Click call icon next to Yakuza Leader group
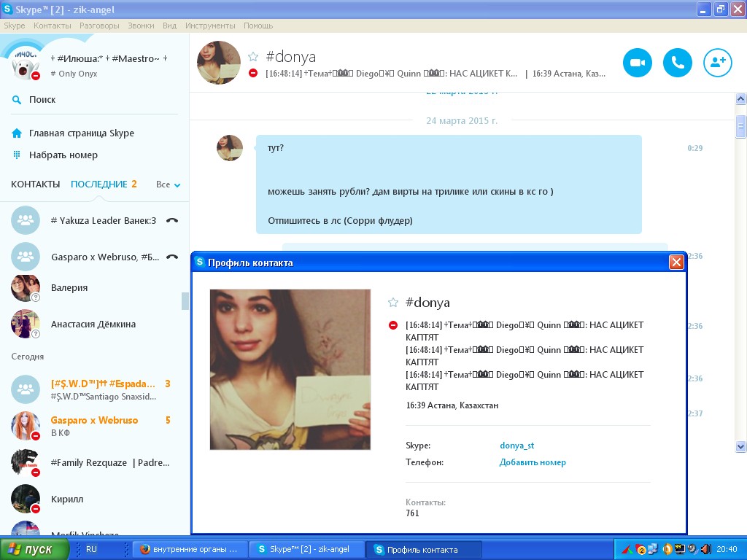Image resolution: width=747 pixels, height=560 pixels. click(x=172, y=220)
